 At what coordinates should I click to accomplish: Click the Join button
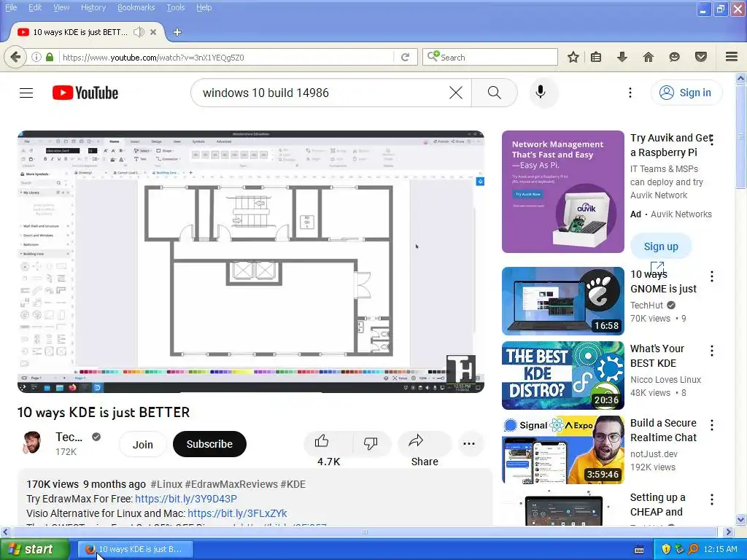143,444
